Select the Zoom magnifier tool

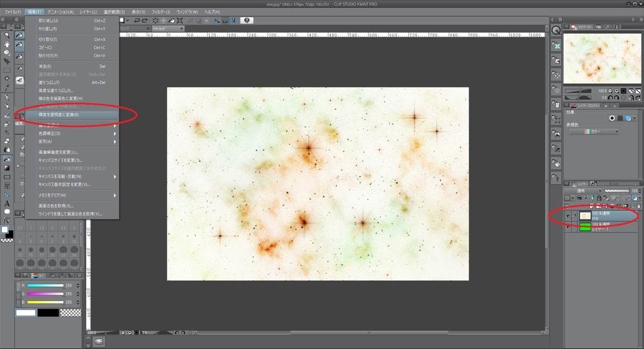[x=7, y=35]
